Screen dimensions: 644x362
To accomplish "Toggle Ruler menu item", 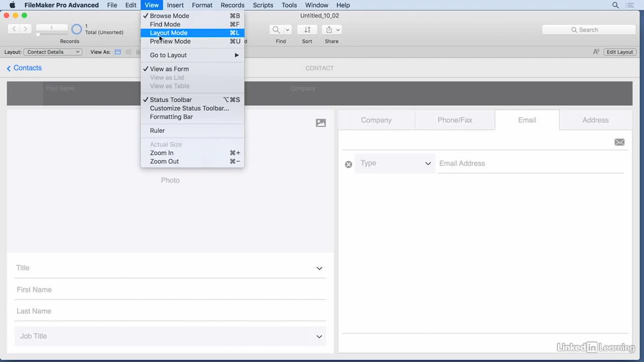I will pos(192,130).
